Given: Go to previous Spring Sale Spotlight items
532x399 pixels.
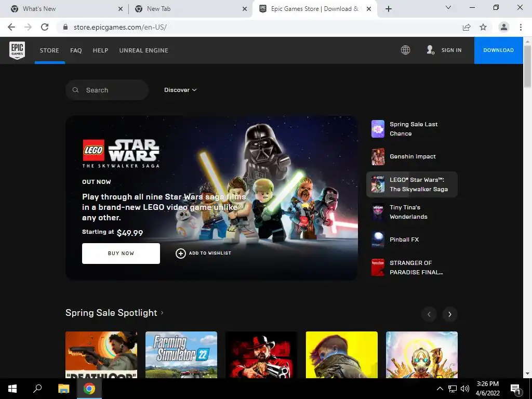Looking at the screenshot, I should 429,314.
